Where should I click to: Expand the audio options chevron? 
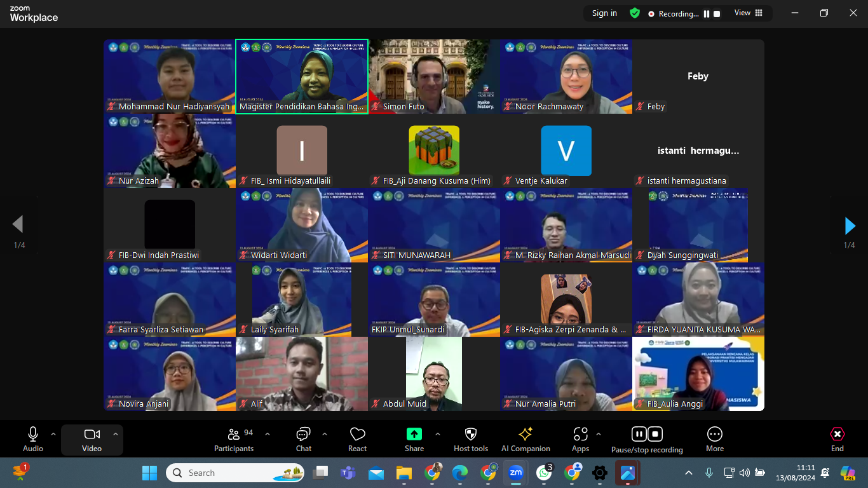point(53,434)
